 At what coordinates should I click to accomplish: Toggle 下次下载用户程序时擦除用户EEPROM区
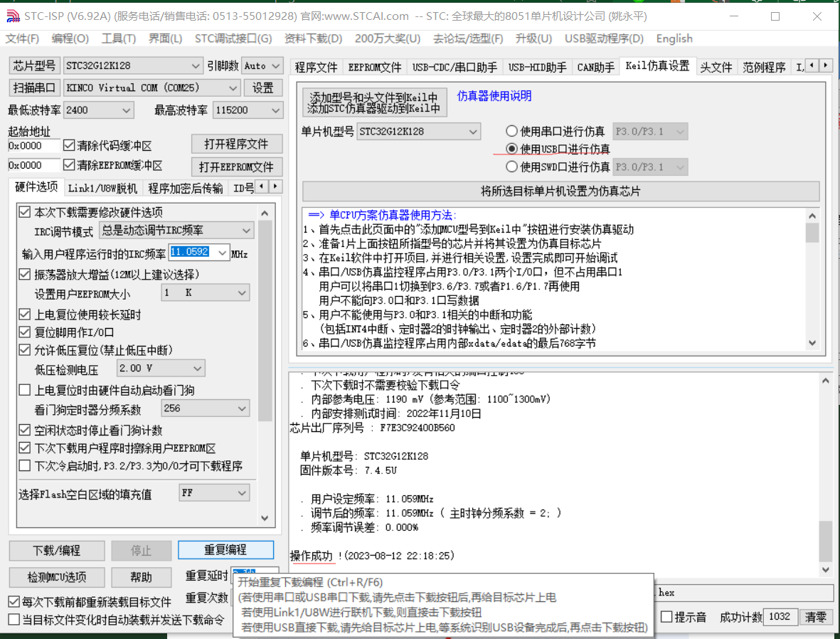tap(25, 448)
